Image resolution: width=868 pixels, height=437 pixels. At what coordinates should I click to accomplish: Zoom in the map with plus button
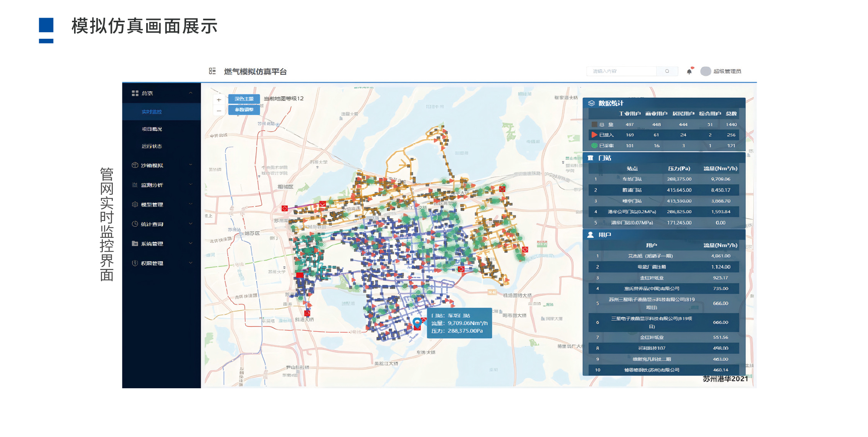click(219, 100)
